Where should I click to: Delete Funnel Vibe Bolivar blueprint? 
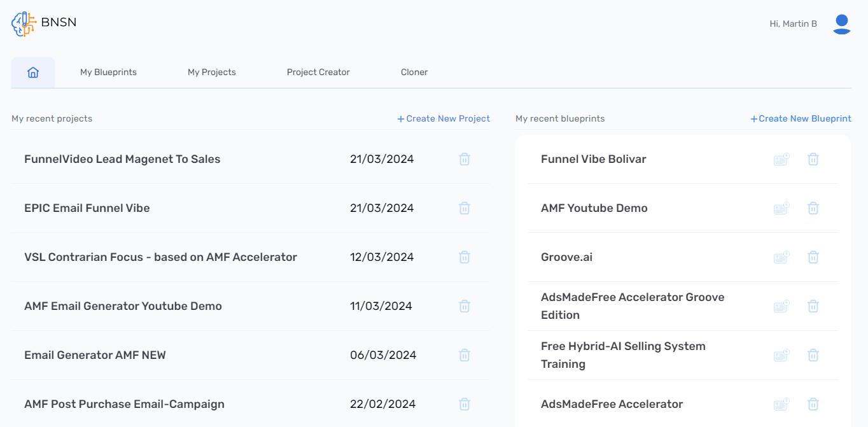click(813, 159)
